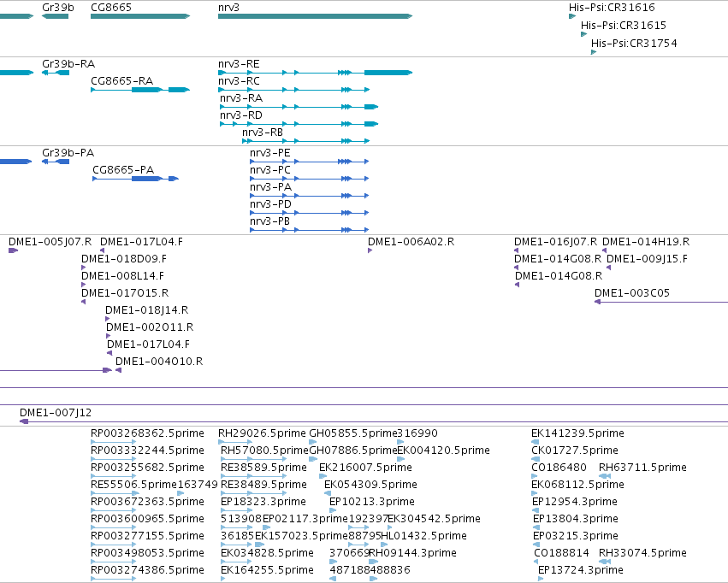Open EST EP13724.3prime

(580, 570)
